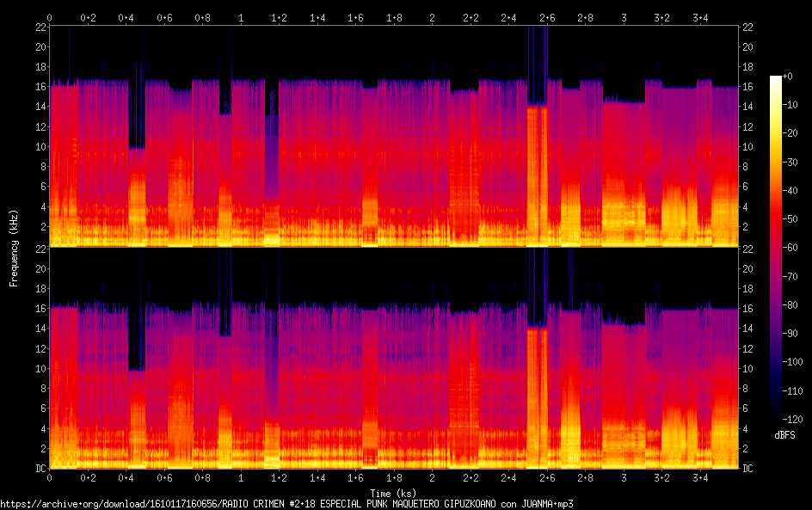Click the lower channel spectrogram plot
812x510 pixels.
pos(394,358)
